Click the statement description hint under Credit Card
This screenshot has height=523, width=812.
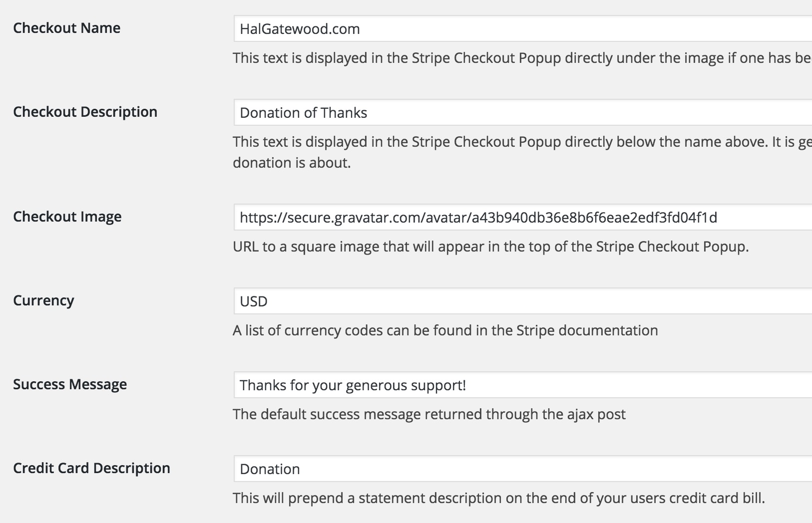tap(499, 498)
